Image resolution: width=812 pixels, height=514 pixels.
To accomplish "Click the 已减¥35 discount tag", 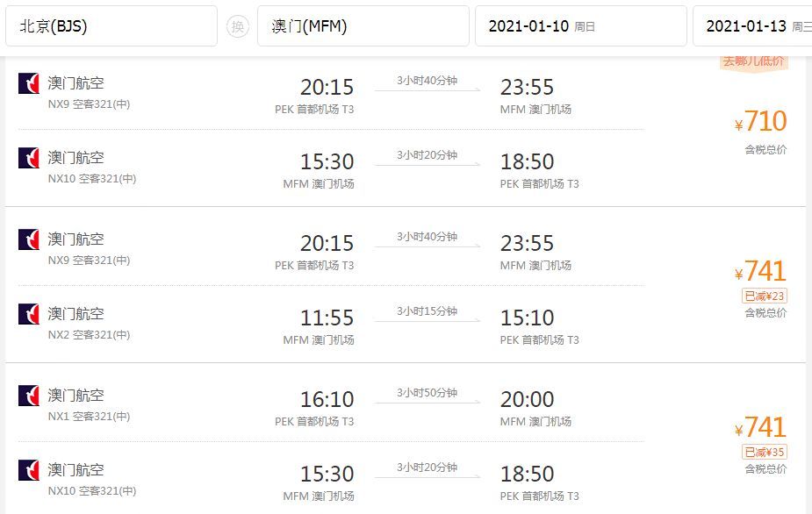I will pos(765,453).
